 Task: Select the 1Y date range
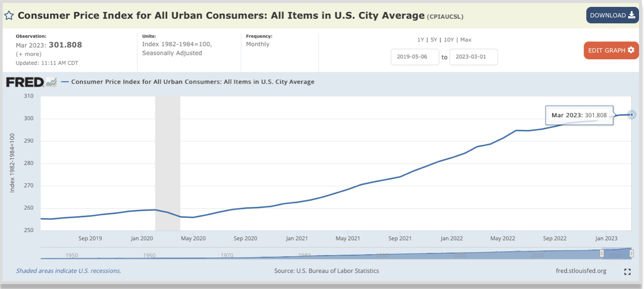coord(421,40)
